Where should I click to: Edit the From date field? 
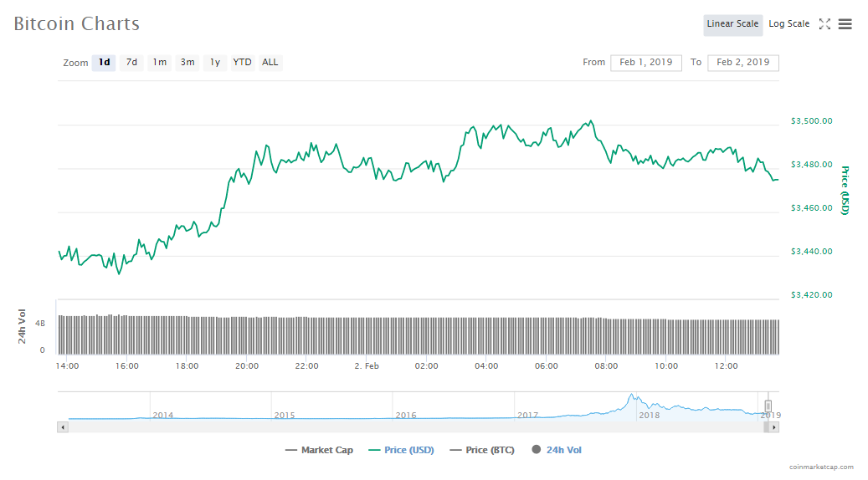pos(645,63)
